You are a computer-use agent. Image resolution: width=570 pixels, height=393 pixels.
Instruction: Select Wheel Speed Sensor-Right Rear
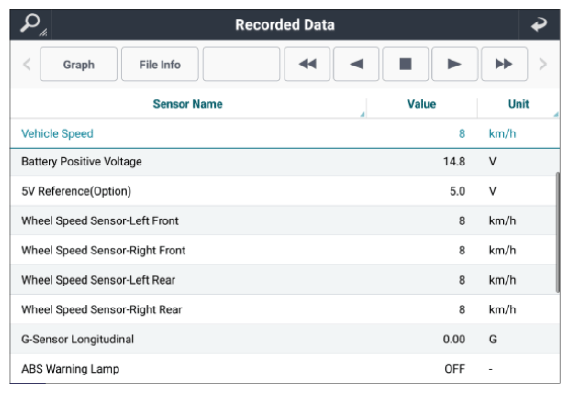coord(285,309)
